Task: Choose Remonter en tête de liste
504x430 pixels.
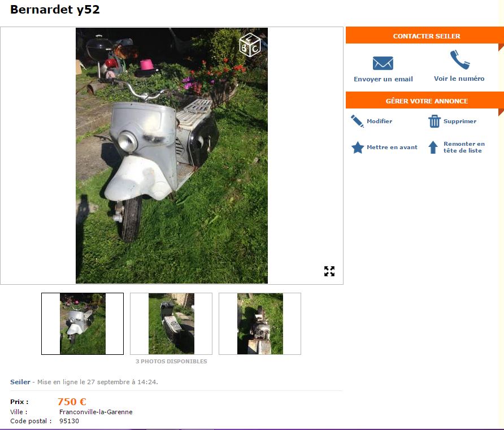Action: click(x=464, y=147)
